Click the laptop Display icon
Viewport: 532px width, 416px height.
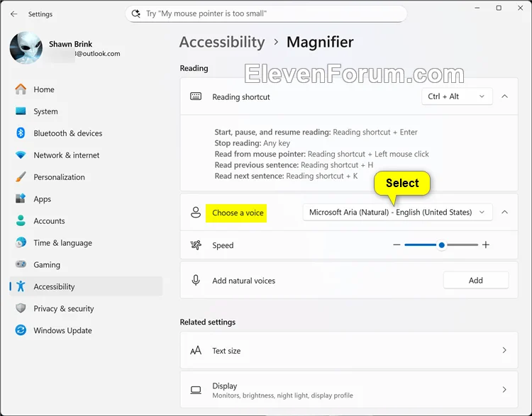tap(196, 390)
